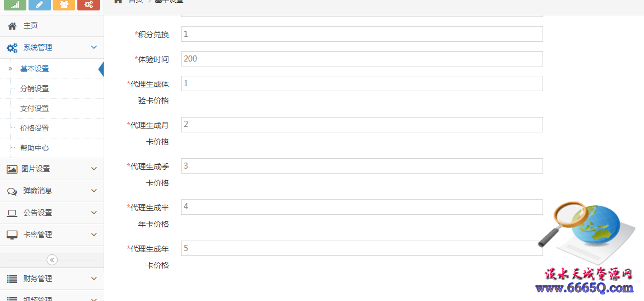644x301 pixels.
Task: Click the green signal chart shortcut button
Action: click(15, 5)
